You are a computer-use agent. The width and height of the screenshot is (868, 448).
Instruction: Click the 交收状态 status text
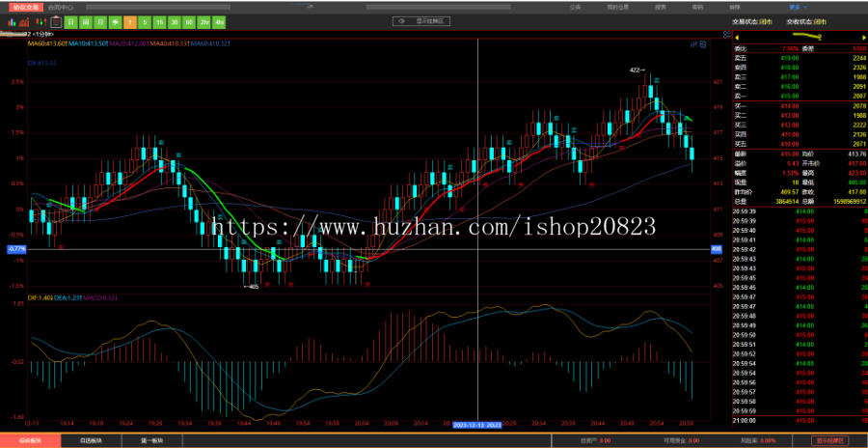click(806, 21)
